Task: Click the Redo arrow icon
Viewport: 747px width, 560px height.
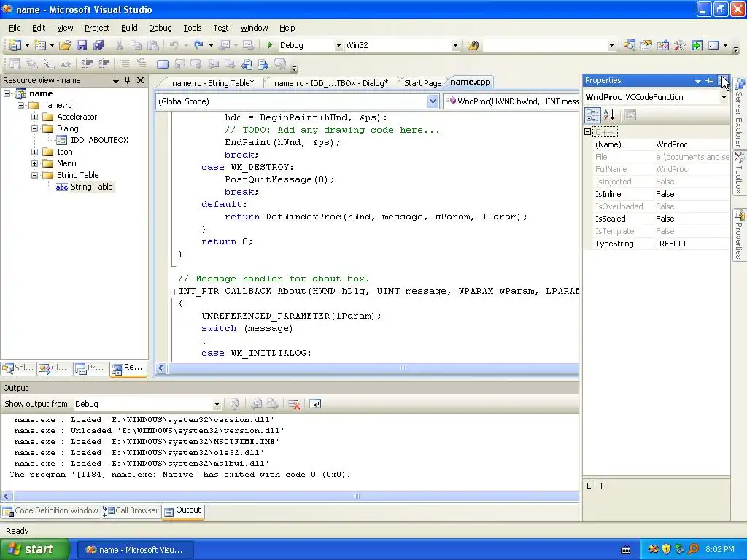Action: [x=198, y=45]
